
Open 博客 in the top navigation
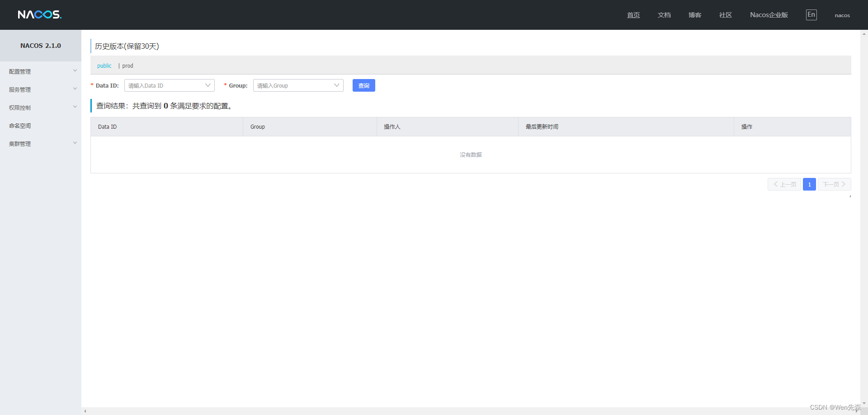[694, 15]
